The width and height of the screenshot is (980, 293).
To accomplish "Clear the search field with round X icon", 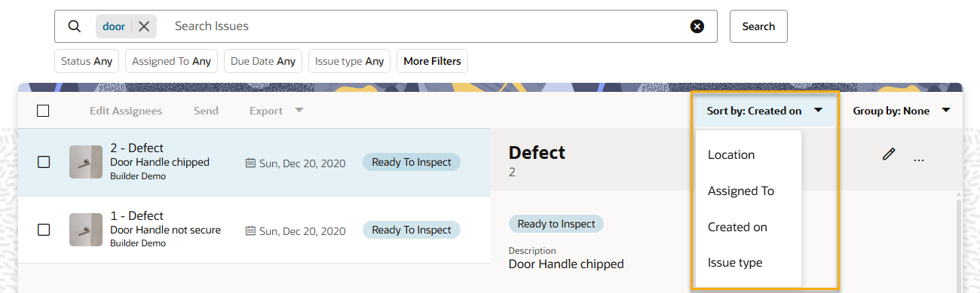I will (697, 26).
